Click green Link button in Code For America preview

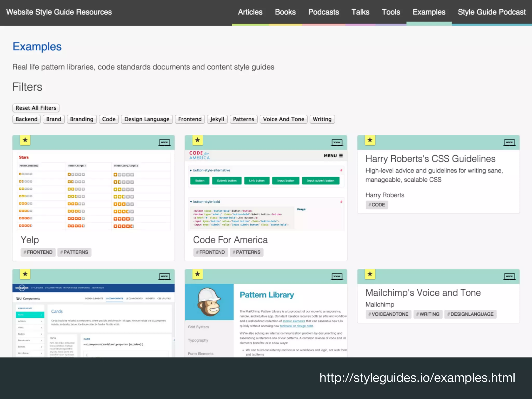pyautogui.click(x=257, y=181)
